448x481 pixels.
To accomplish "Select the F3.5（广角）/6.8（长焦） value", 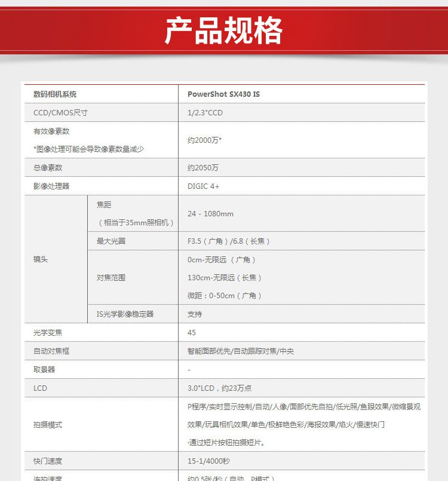I will pos(229,241).
